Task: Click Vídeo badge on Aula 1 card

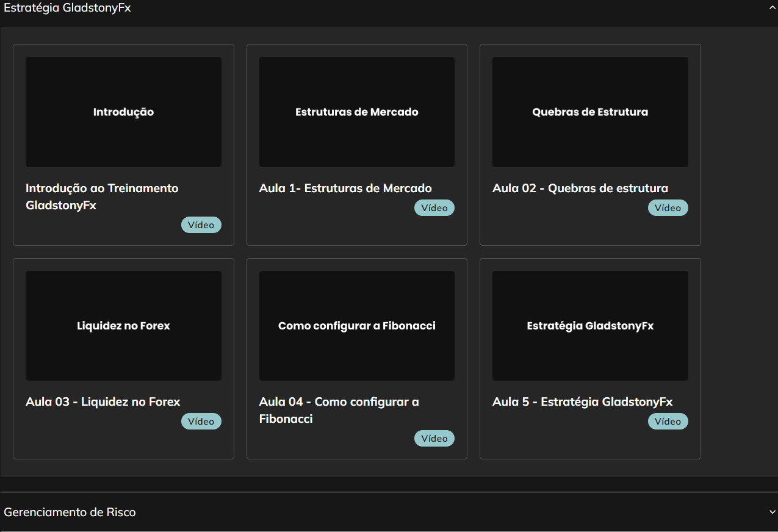Action: pyautogui.click(x=434, y=208)
